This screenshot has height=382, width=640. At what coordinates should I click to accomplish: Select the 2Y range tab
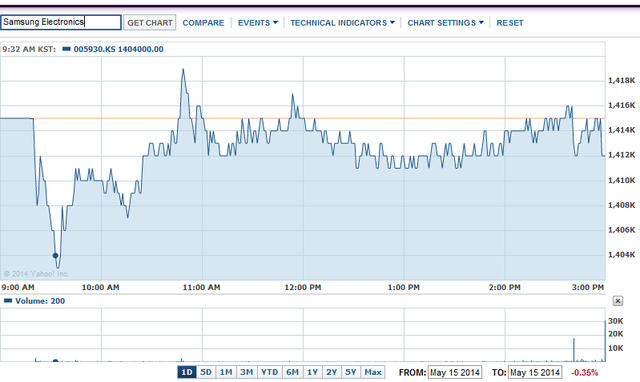pyautogui.click(x=331, y=372)
